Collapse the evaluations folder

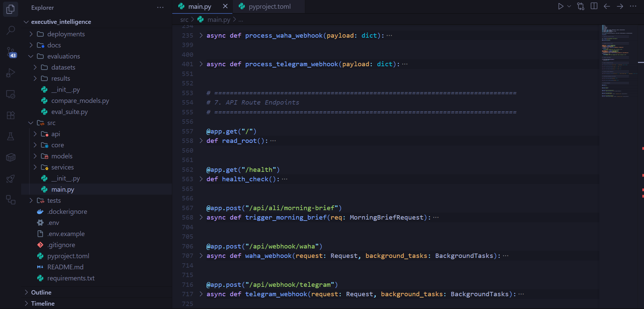pos(31,56)
